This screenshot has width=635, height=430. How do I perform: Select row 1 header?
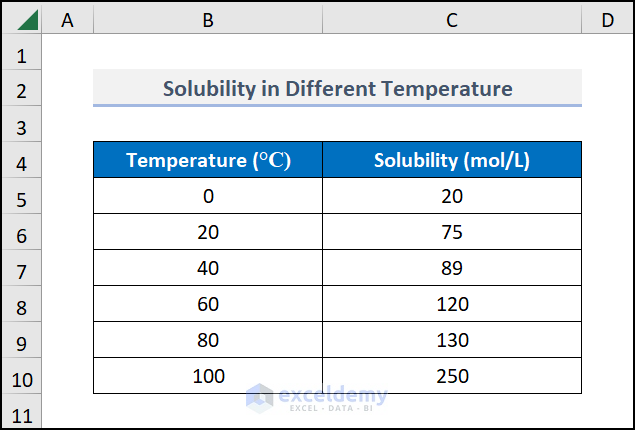click(x=22, y=54)
